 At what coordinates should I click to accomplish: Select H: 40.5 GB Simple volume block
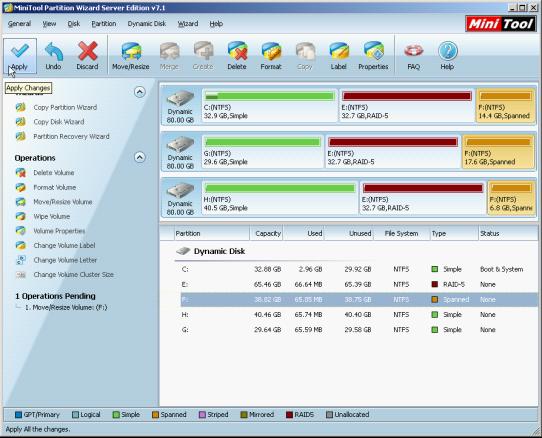coord(280,197)
